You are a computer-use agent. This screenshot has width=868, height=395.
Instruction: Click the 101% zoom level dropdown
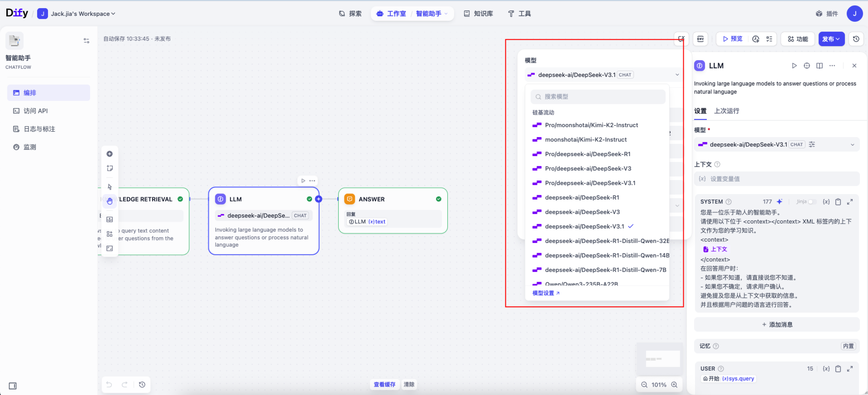click(659, 385)
